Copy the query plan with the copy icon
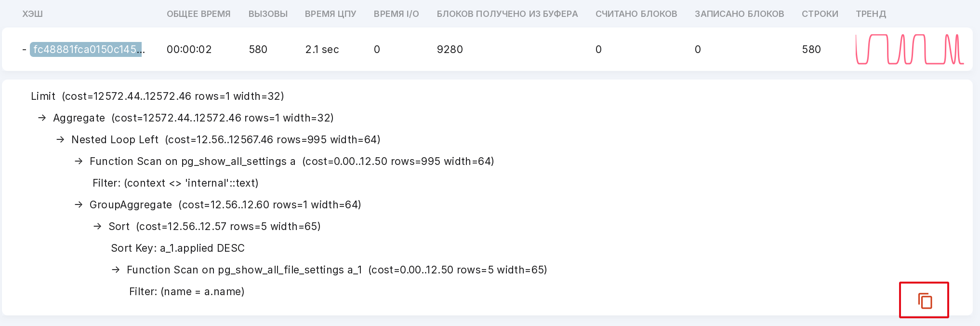The width and height of the screenshot is (980, 326). tap(925, 300)
